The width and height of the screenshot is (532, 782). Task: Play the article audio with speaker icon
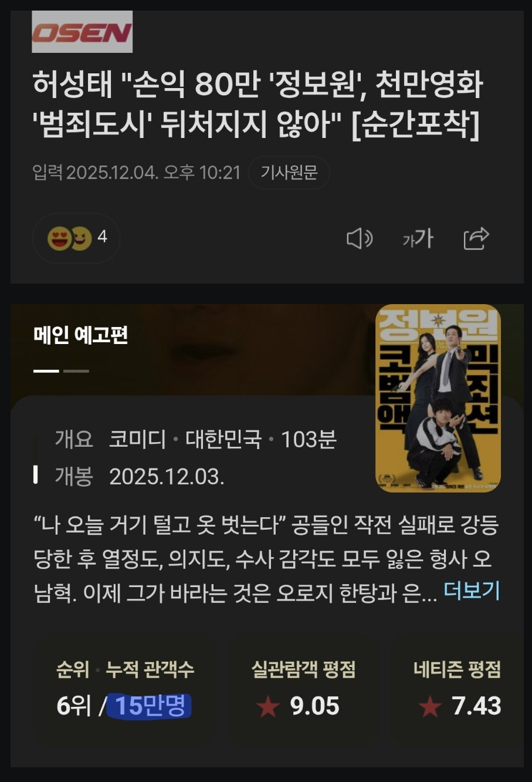pyautogui.click(x=360, y=238)
